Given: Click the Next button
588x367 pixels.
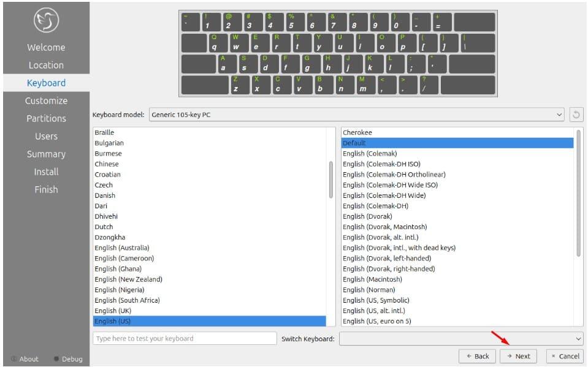Looking at the screenshot, I should [x=518, y=356].
